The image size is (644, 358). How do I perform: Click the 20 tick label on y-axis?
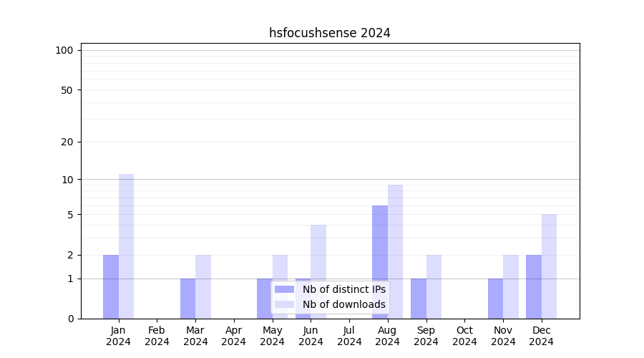point(67,142)
